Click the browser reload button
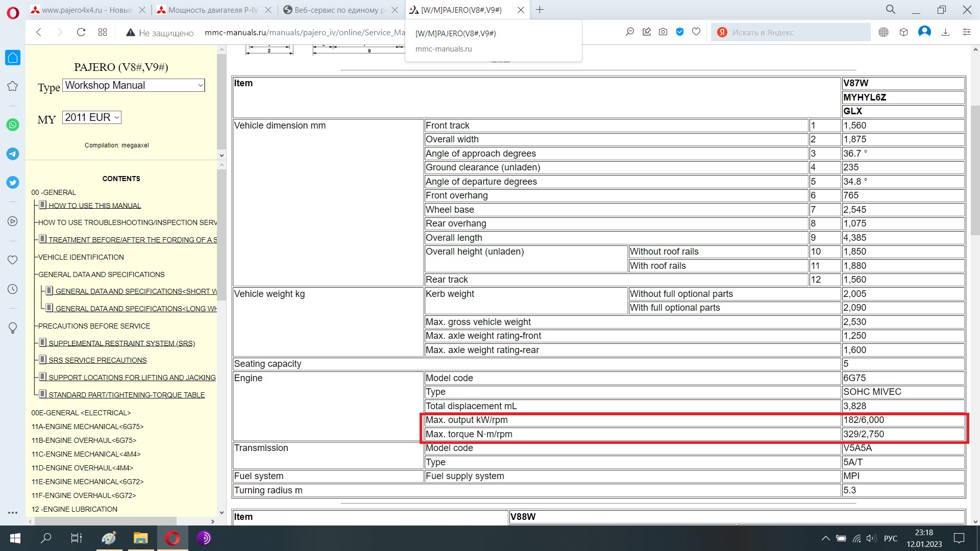980x551 pixels. click(81, 32)
